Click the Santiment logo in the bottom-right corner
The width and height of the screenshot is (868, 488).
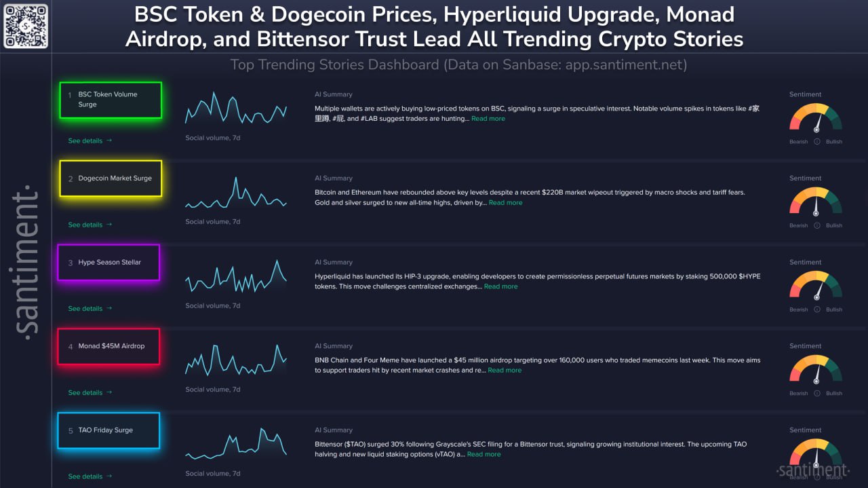tap(812, 470)
